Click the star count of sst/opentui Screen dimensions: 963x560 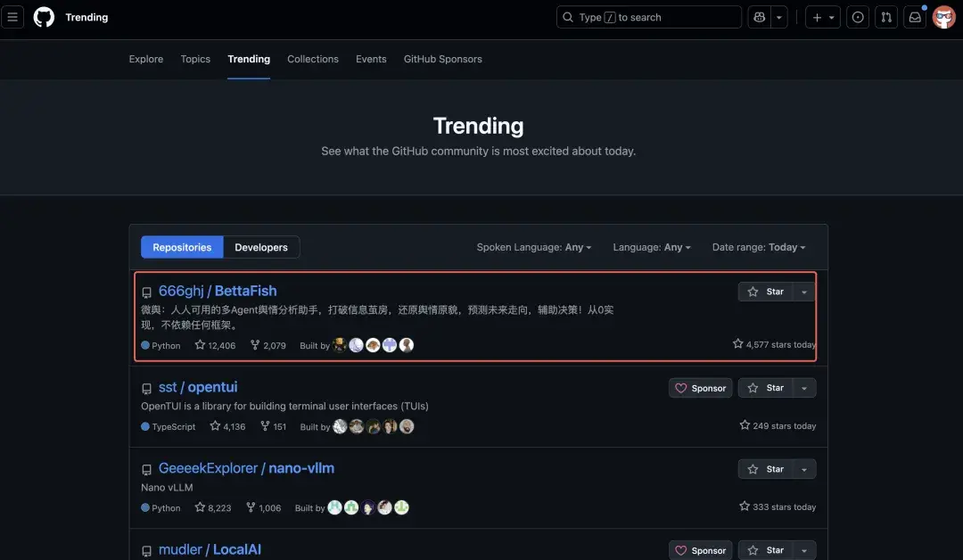click(x=227, y=426)
